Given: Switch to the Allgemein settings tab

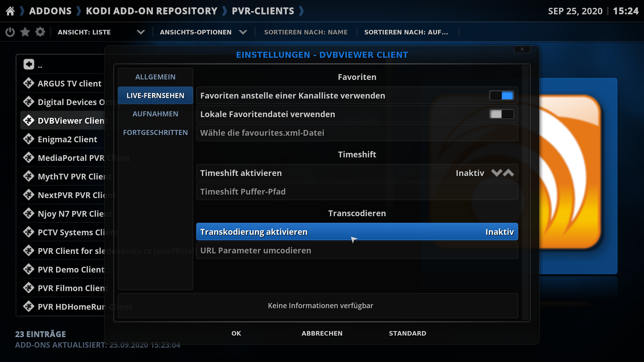Looking at the screenshot, I should pyautogui.click(x=155, y=77).
